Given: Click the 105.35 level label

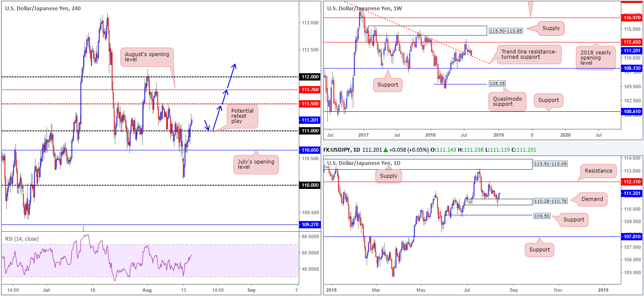Looking at the screenshot, I should tap(498, 84).
